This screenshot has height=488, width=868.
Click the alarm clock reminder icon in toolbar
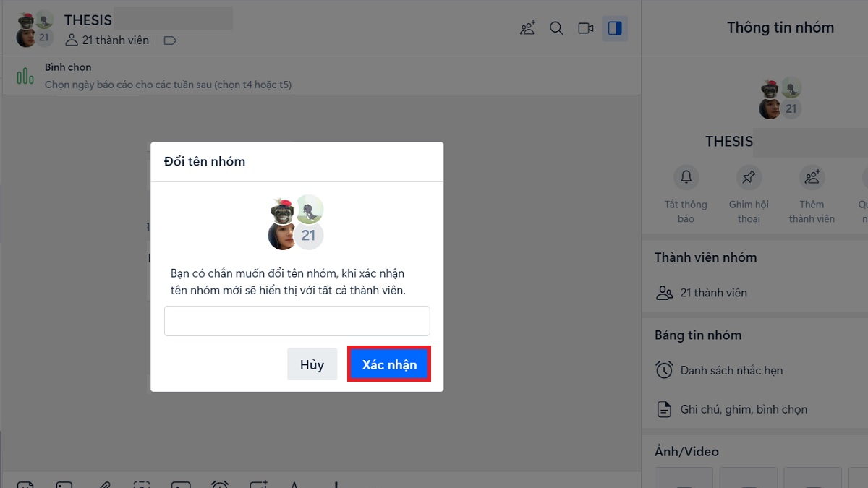point(220,484)
